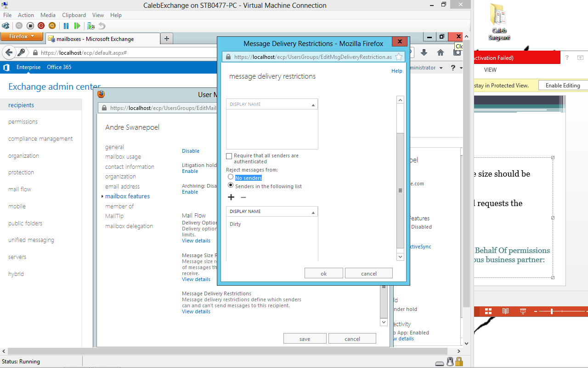This screenshot has width=588, height=368.
Task: Open the View menu of VM Connection
Action: [98, 15]
